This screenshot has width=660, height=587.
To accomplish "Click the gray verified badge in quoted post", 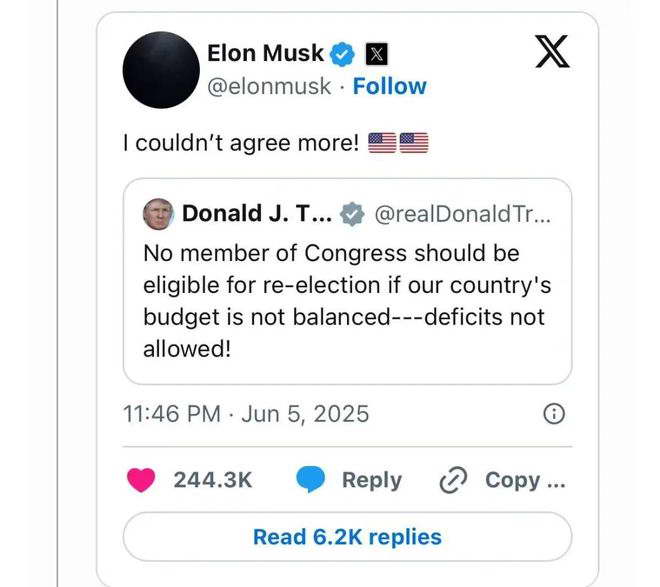I will coord(351,213).
